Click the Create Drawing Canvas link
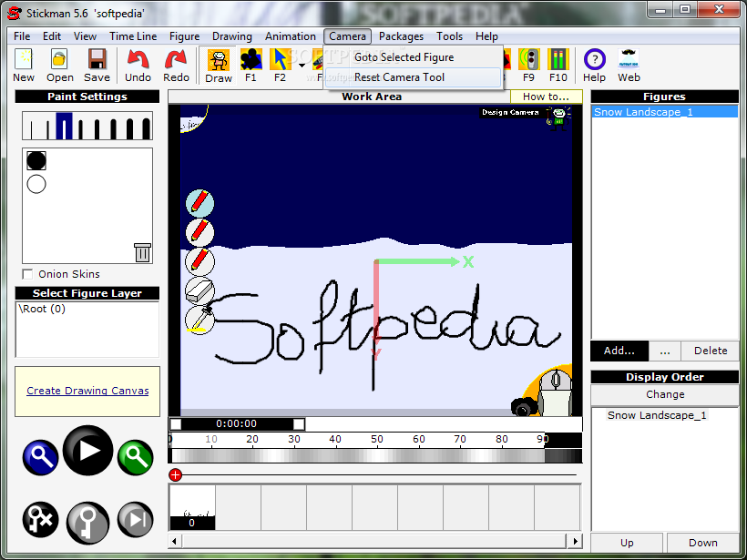The width and height of the screenshot is (747, 560). click(87, 391)
